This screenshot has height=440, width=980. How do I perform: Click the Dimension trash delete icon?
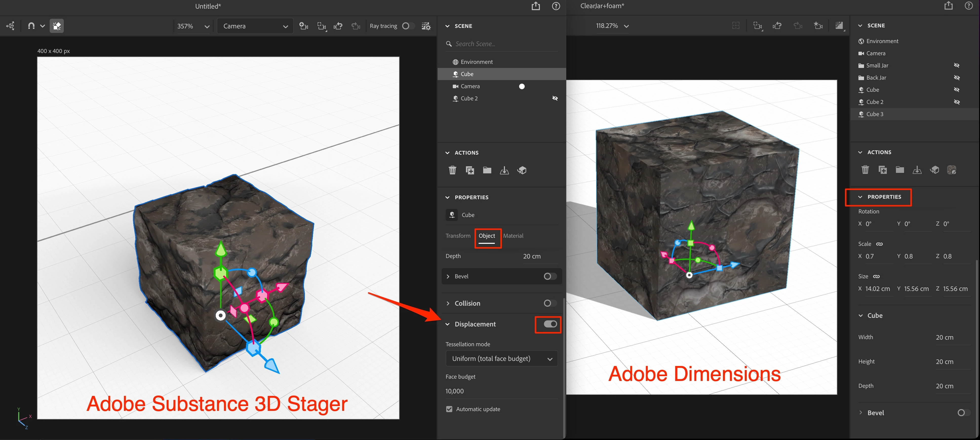click(865, 170)
